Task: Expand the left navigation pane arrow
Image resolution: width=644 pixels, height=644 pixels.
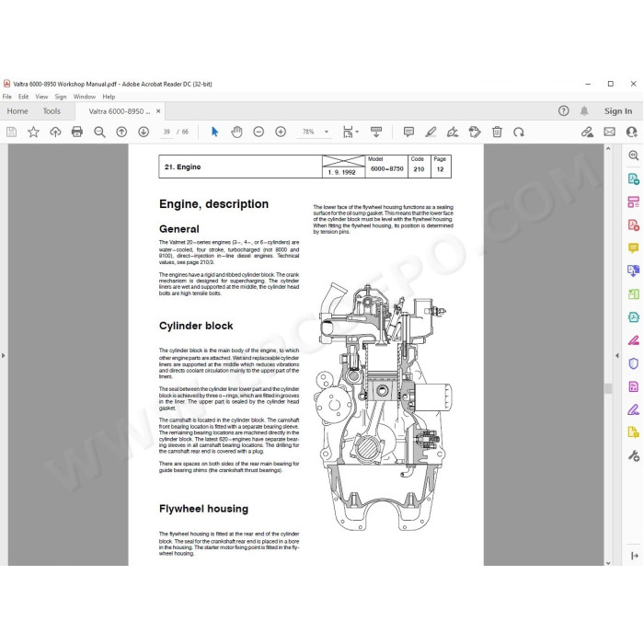Action: (4, 355)
